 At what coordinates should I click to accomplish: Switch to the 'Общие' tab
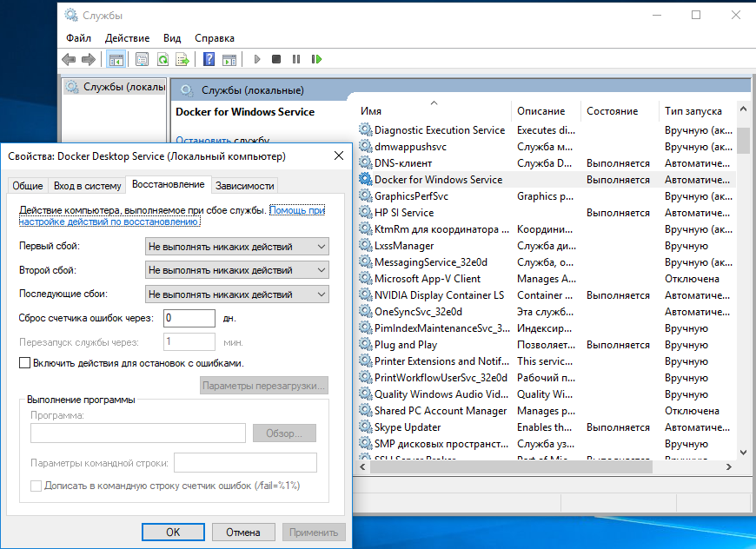(x=28, y=186)
